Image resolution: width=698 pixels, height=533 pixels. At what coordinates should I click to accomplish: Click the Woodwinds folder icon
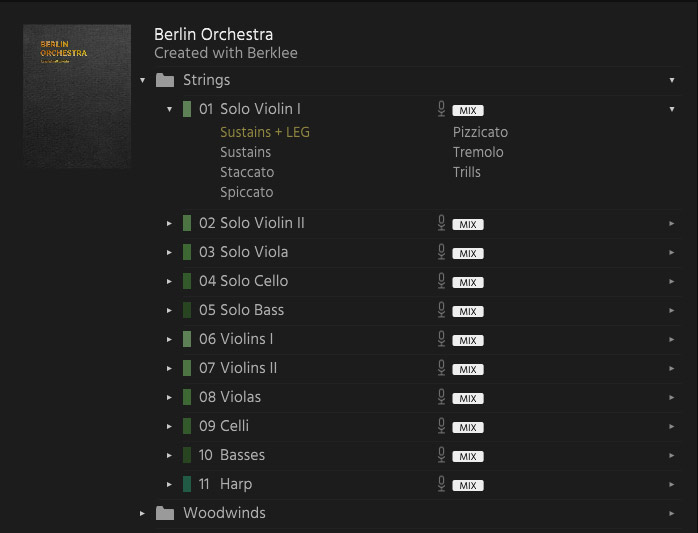(165, 513)
